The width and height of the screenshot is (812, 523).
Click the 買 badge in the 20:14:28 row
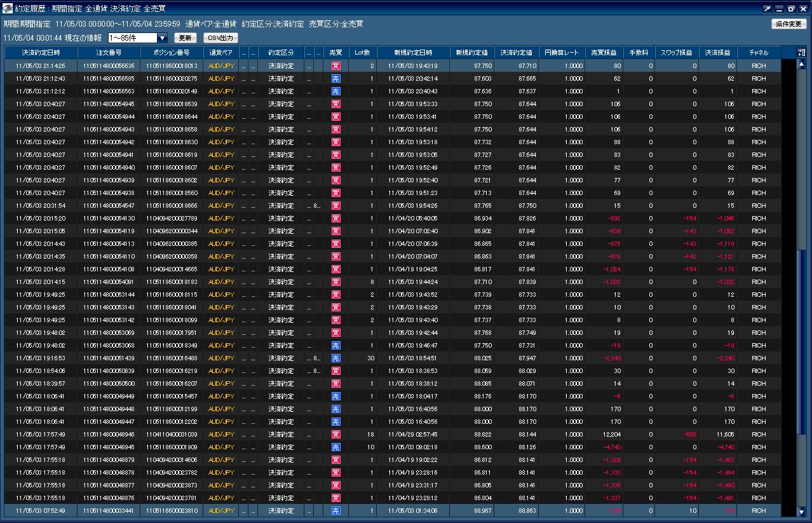click(x=336, y=269)
